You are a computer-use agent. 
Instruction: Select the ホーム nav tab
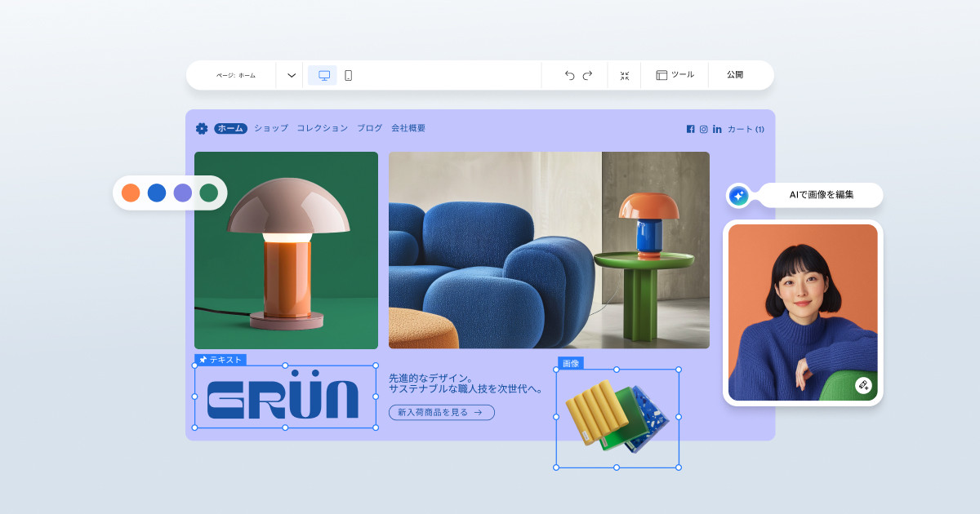[x=230, y=128]
